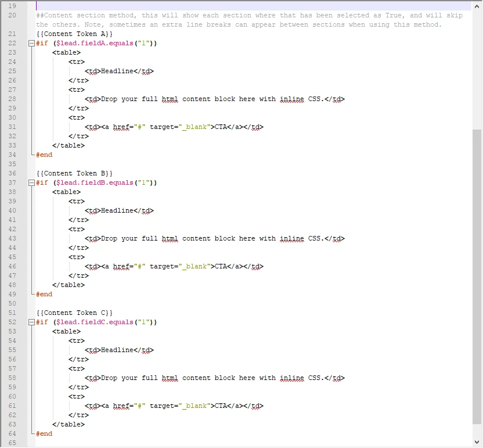This screenshot has height=448, width=483.
Task: Click '$lead.fieldA.equals' text
Action: (x=95, y=43)
